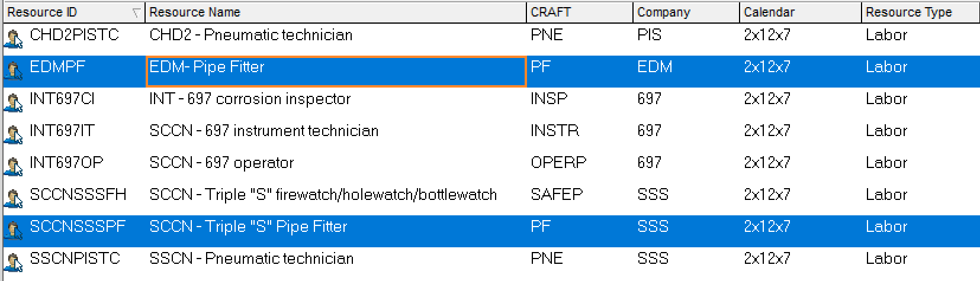Select the INT - 697 corrosion inspector row
This screenshot has width=980, height=281.
pos(491,99)
